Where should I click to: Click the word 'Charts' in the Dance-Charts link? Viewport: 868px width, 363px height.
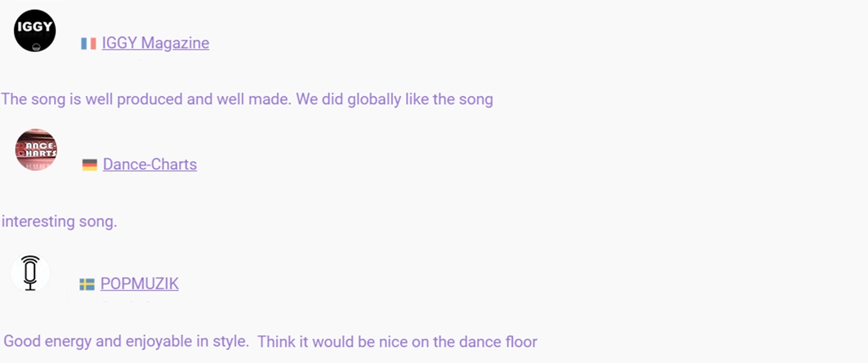pyautogui.click(x=171, y=164)
